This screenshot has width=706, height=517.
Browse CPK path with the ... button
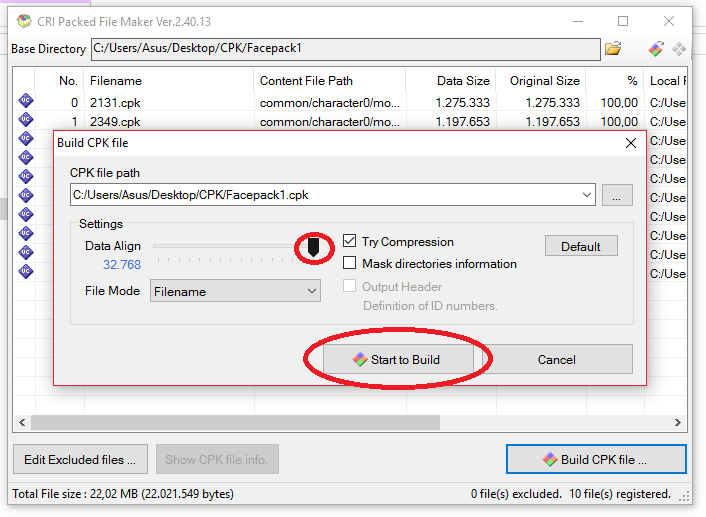[617, 195]
